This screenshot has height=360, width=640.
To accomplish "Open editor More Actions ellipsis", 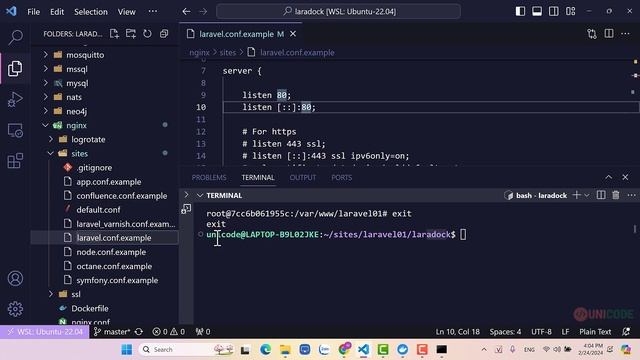I will pos(625,34).
